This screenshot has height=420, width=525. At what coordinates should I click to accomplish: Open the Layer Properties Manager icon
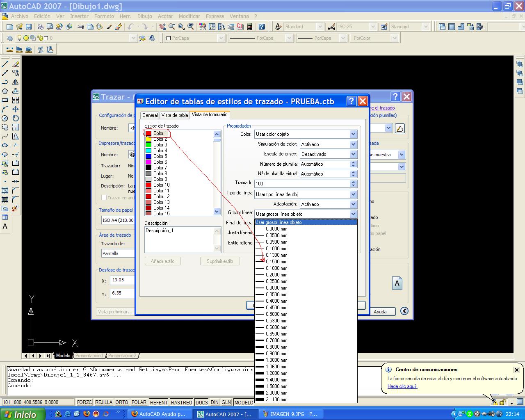pos(10,38)
